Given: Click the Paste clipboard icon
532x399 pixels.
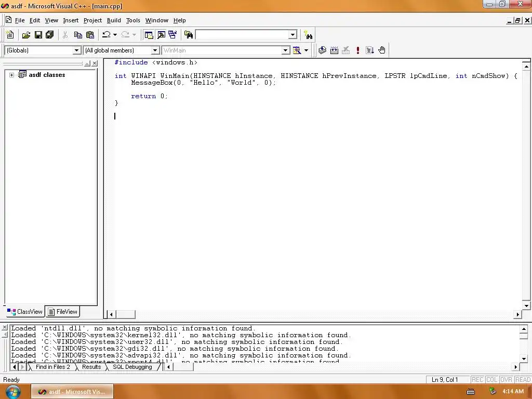Looking at the screenshot, I should pyautogui.click(x=90, y=35).
